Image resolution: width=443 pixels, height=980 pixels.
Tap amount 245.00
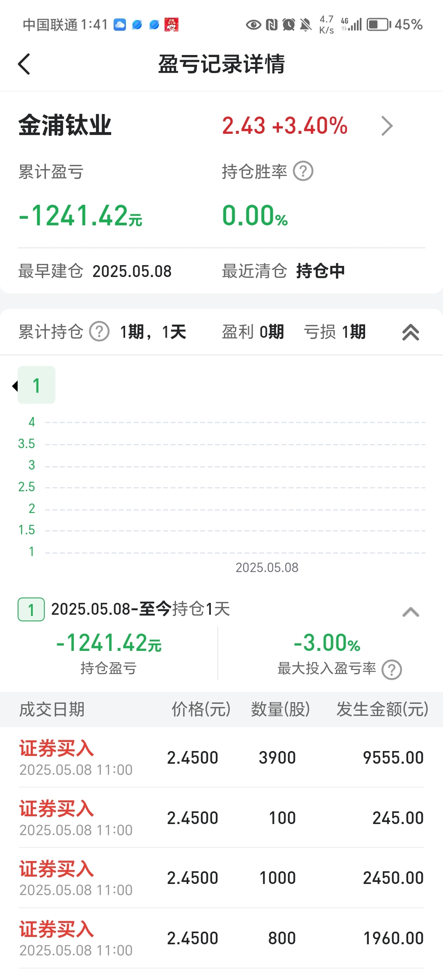tap(398, 818)
